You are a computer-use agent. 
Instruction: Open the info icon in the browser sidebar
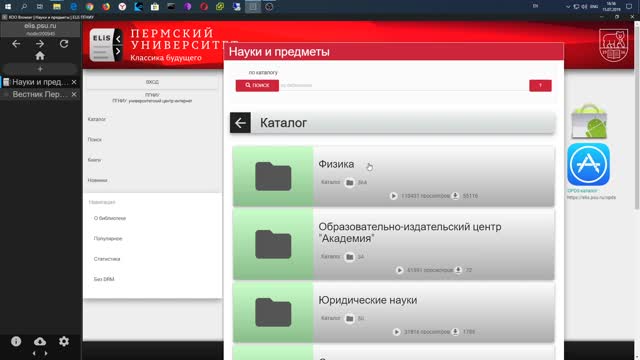tap(16, 341)
